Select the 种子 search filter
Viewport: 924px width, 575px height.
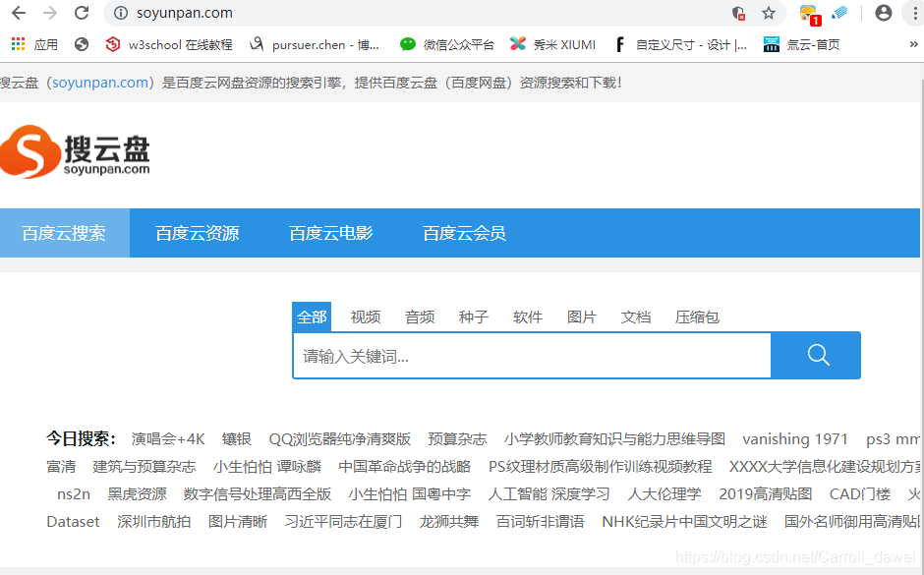click(x=473, y=316)
